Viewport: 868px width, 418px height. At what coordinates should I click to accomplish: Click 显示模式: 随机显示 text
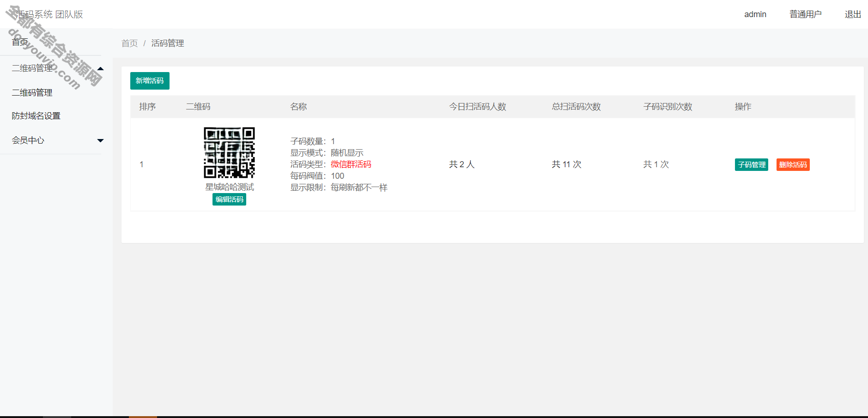(327, 153)
